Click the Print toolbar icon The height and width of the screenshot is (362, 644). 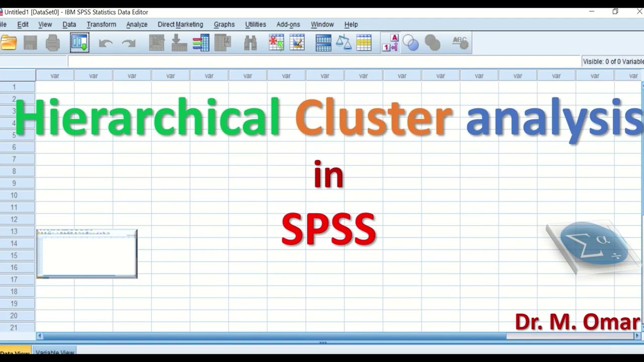pos(53,43)
